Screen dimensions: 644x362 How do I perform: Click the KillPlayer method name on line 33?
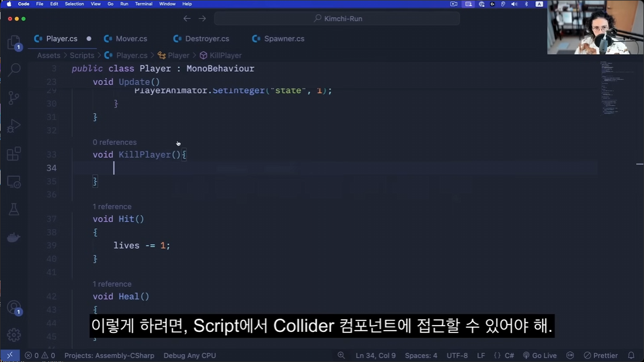point(145,155)
